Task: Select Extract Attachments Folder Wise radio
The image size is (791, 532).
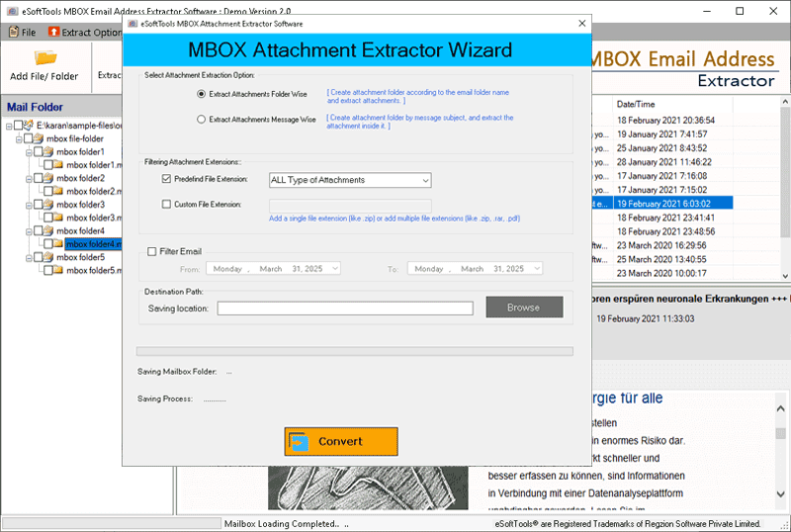Action: click(202, 94)
